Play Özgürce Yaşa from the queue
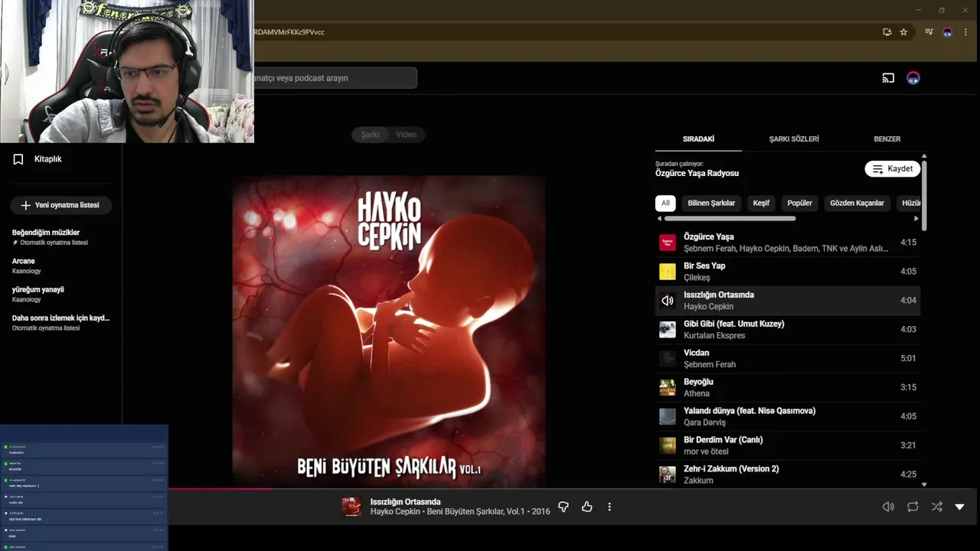 (x=788, y=243)
